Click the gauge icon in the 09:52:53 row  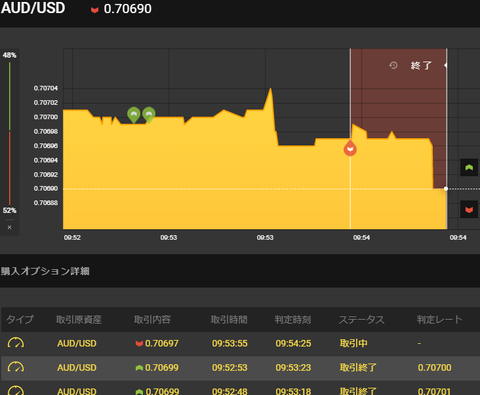pos(16,367)
